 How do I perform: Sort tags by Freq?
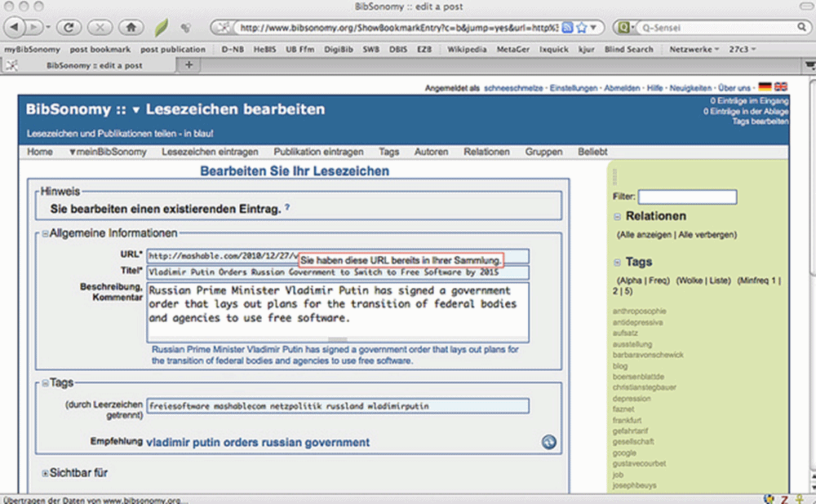point(659,281)
